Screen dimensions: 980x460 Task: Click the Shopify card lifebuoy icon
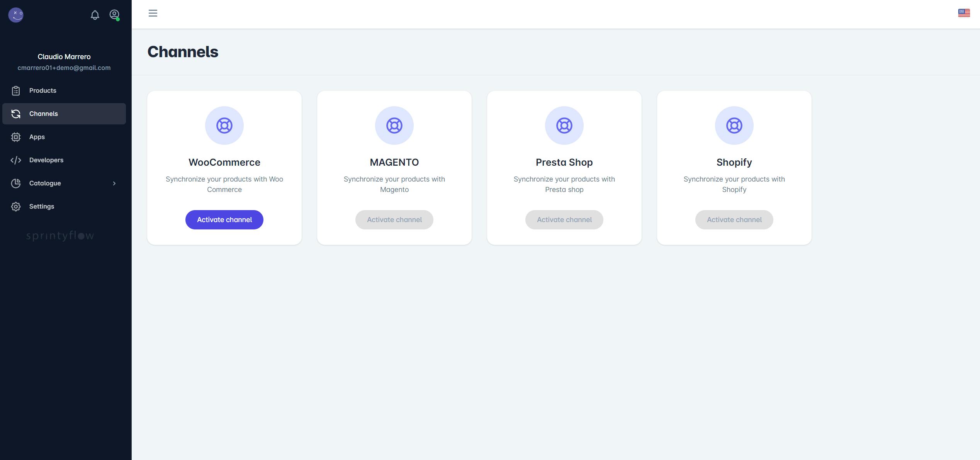[734, 126]
